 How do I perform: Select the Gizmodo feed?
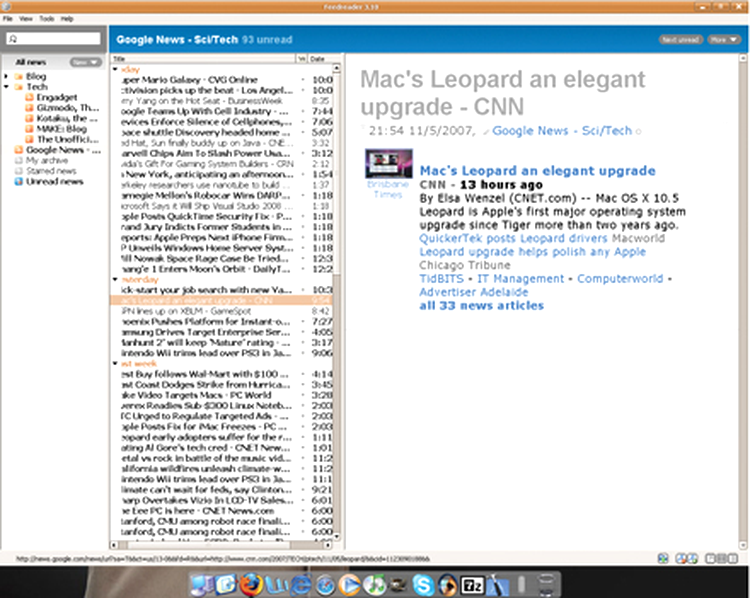click(67, 108)
